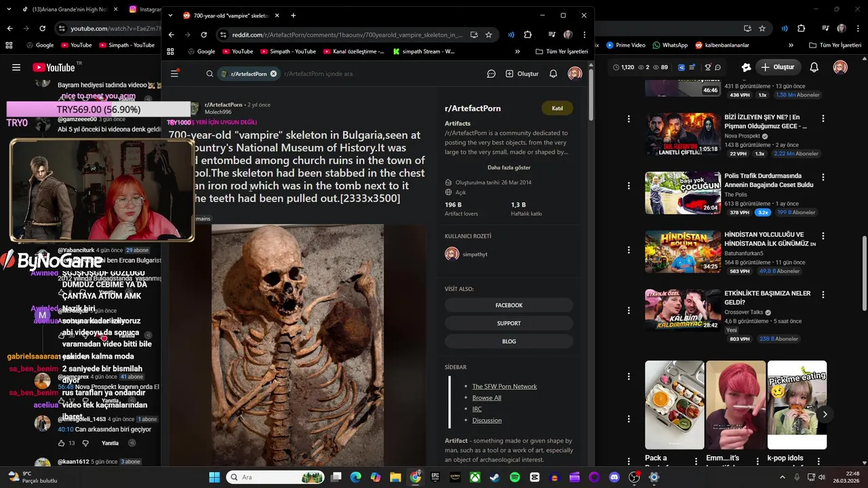This screenshot has height=488, width=868.
Task: Open kalbenbanlananlar bookmark
Action: (722, 45)
